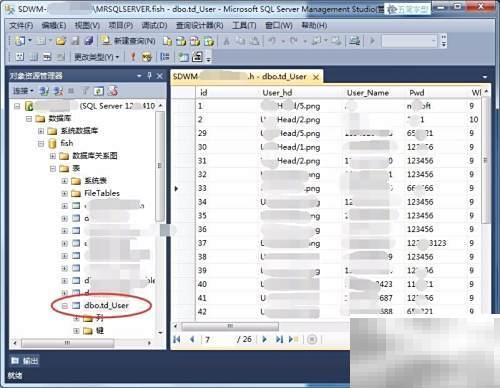
Task: Go to previous record in grid navigator
Action: coord(192,339)
